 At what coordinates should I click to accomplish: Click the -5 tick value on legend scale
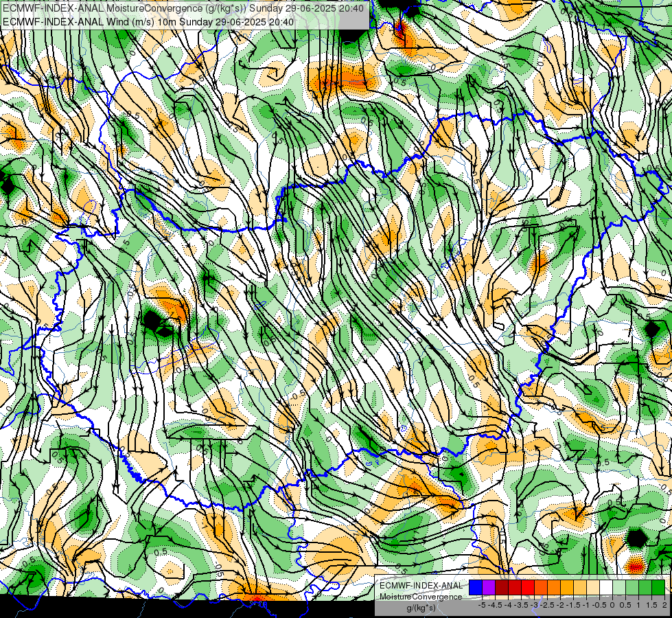pyautogui.click(x=482, y=605)
